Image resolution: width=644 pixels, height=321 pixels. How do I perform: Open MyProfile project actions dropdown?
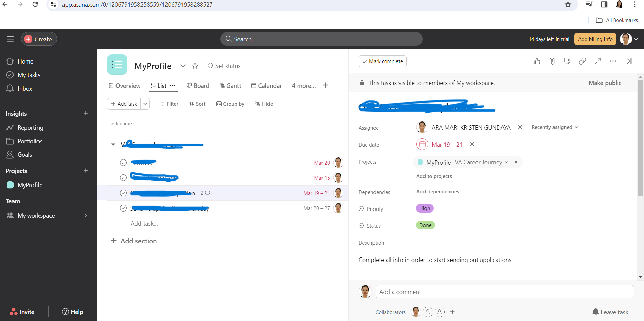coord(183,66)
